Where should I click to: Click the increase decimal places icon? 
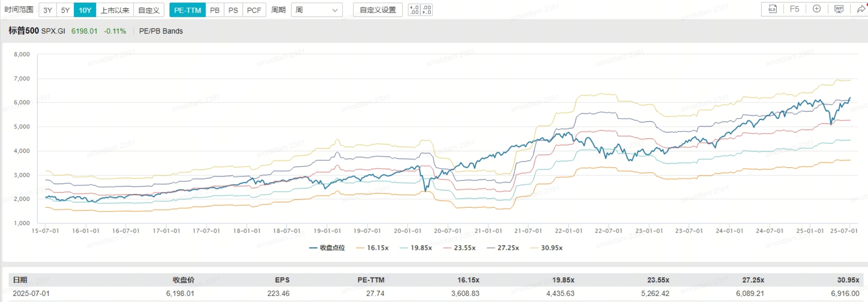tap(414, 10)
